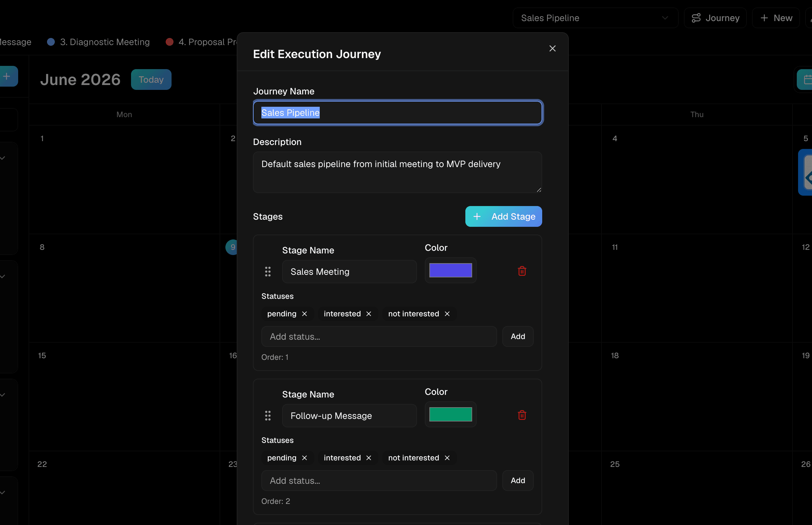The width and height of the screenshot is (812, 525).
Task: Select June 8 in the calendar
Action: (x=42, y=247)
